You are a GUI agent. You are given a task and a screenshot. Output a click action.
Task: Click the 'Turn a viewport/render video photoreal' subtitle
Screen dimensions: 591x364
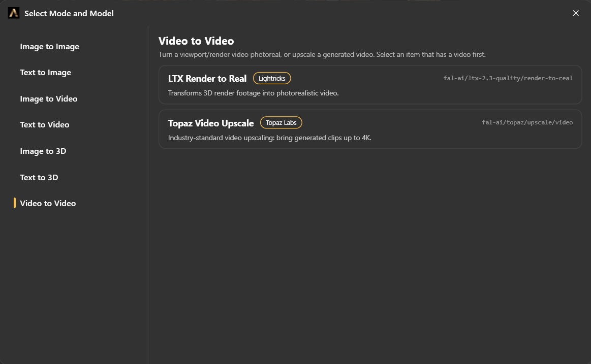[322, 55]
